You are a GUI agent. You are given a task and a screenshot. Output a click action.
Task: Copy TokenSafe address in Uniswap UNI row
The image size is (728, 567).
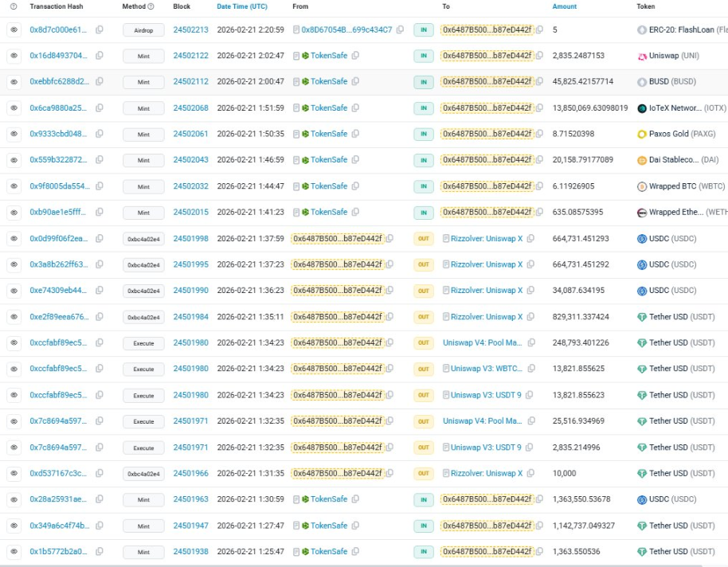tap(355, 56)
